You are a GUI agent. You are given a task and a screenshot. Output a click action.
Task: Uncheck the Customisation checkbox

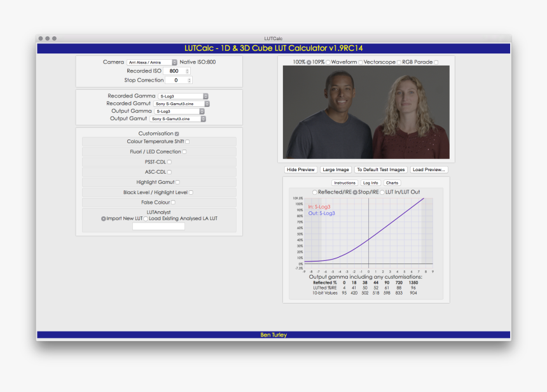(177, 134)
